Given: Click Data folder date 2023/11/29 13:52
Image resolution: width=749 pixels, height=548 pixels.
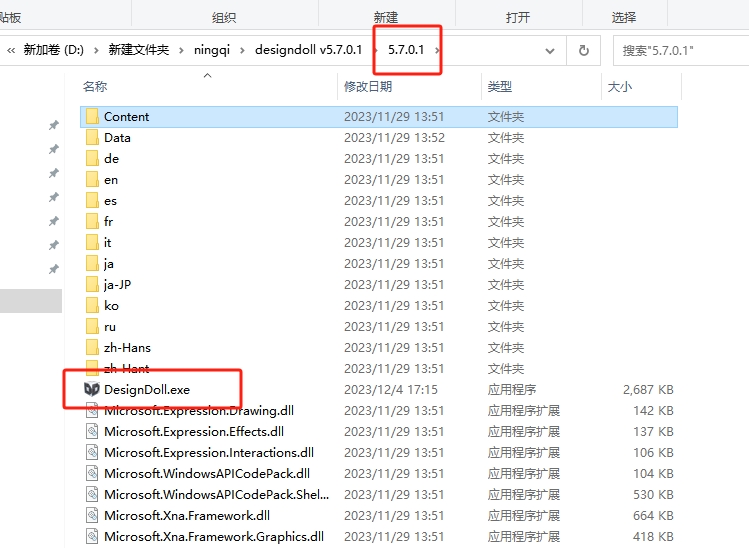Looking at the screenshot, I should 394,138.
